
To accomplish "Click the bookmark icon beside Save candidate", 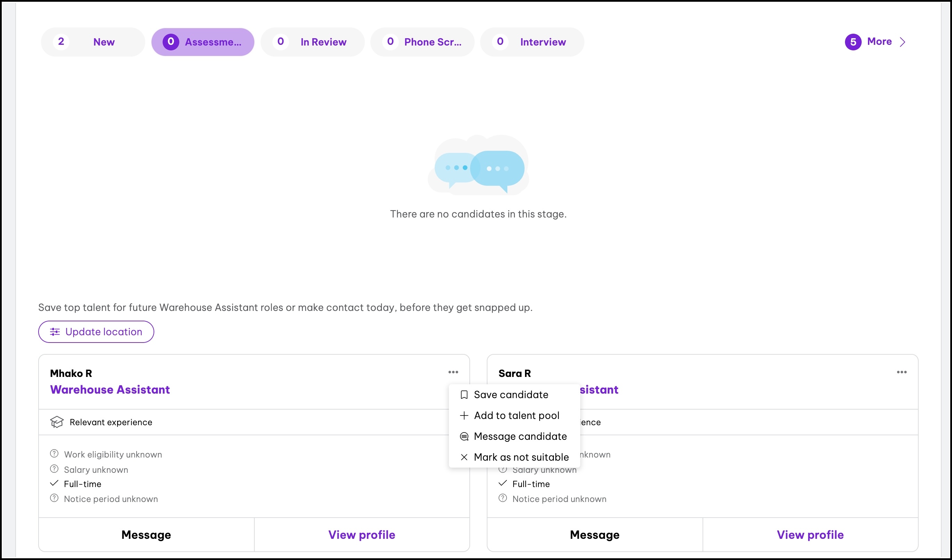I will pyautogui.click(x=464, y=395).
